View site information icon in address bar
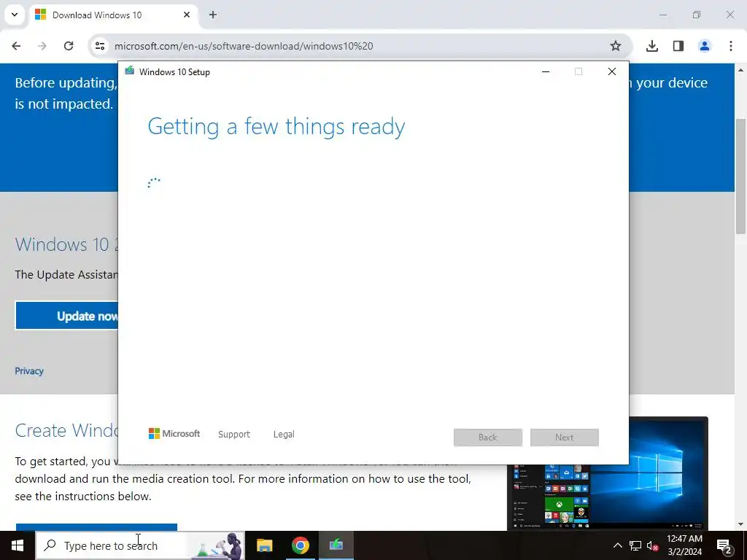Viewport: 747px width, 560px height. click(x=99, y=46)
